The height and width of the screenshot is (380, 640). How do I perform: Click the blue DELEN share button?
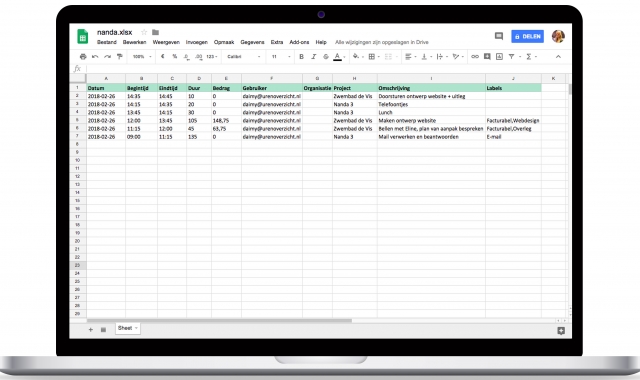pyautogui.click(x=527, y=36)
